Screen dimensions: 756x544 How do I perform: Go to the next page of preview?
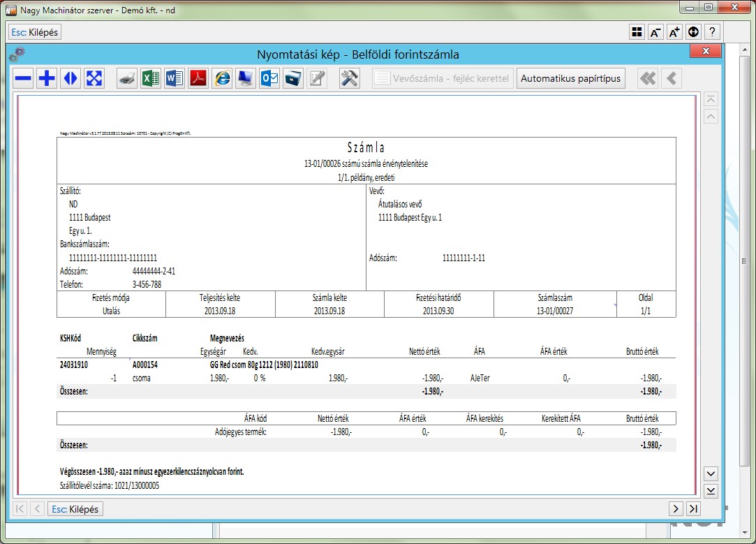675,509
